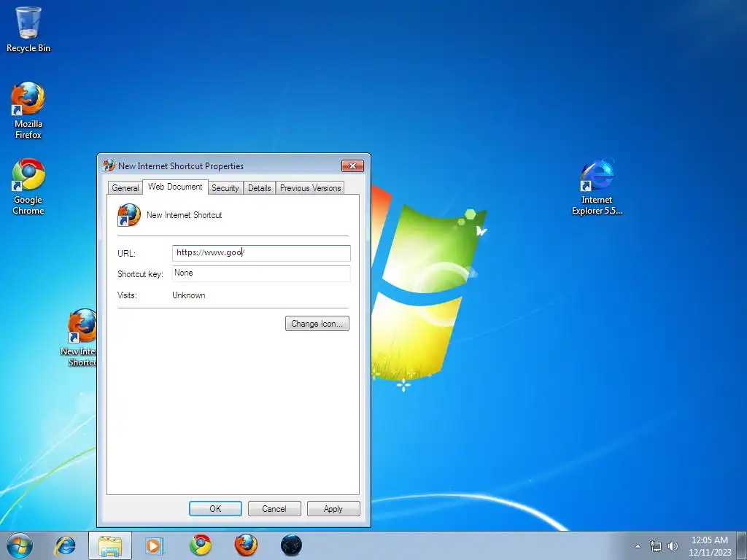This screenshot has width=747, height=560.
Task: Launch Firefox from the taskbar
Action: tap(246, 545)
